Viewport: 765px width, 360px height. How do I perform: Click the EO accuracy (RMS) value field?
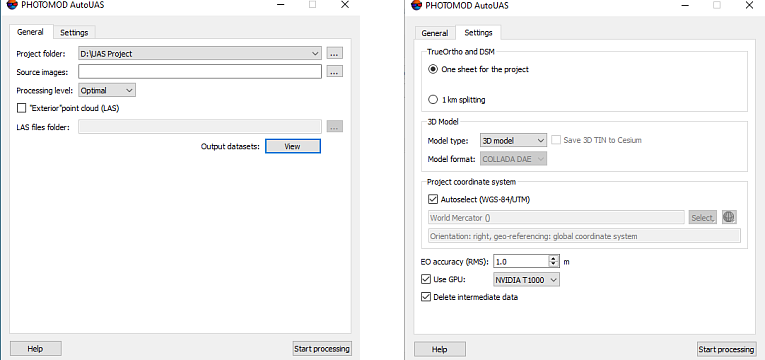coord(521,261)
